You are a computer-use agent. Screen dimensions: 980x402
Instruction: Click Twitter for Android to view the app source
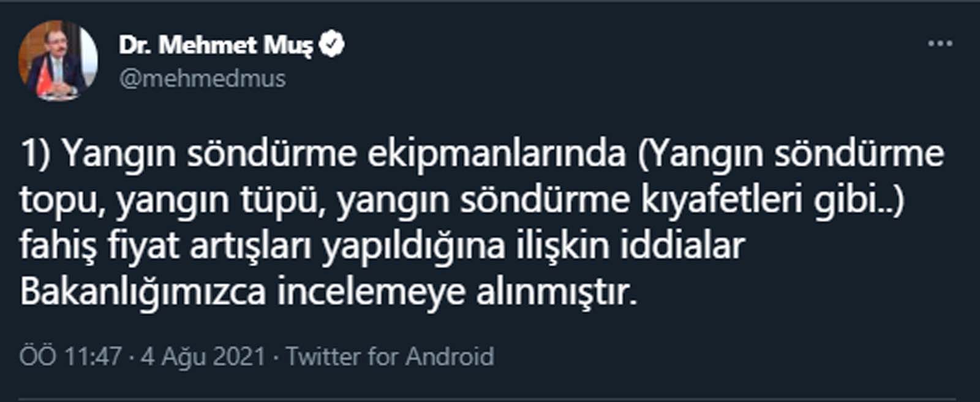[391, 354]
